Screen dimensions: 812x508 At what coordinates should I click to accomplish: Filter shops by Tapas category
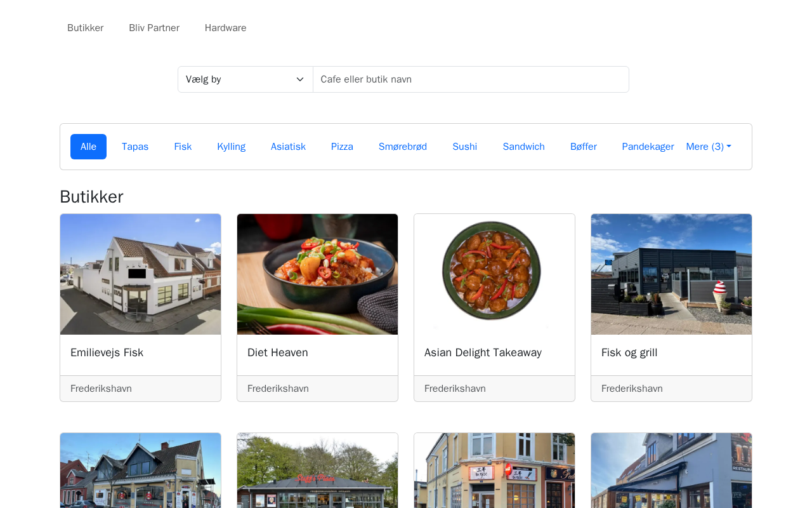tap(135, 147)
